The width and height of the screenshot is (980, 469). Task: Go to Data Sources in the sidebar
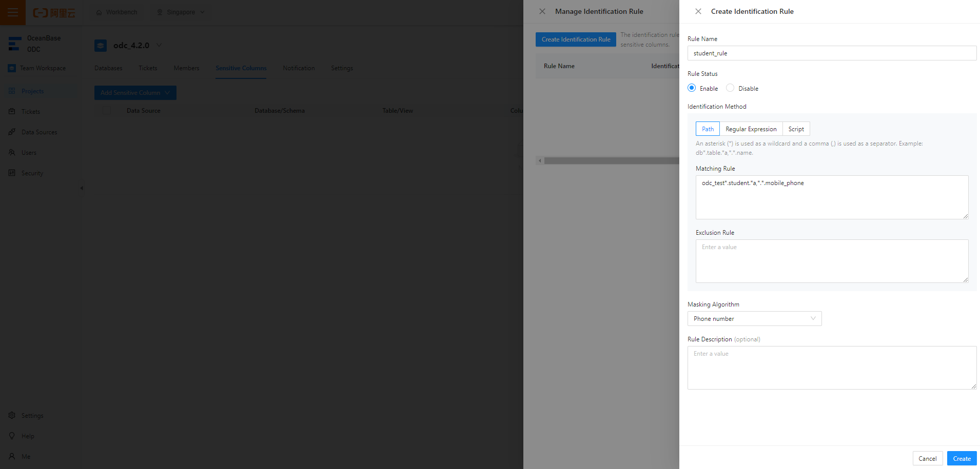(x=40, y=132)
